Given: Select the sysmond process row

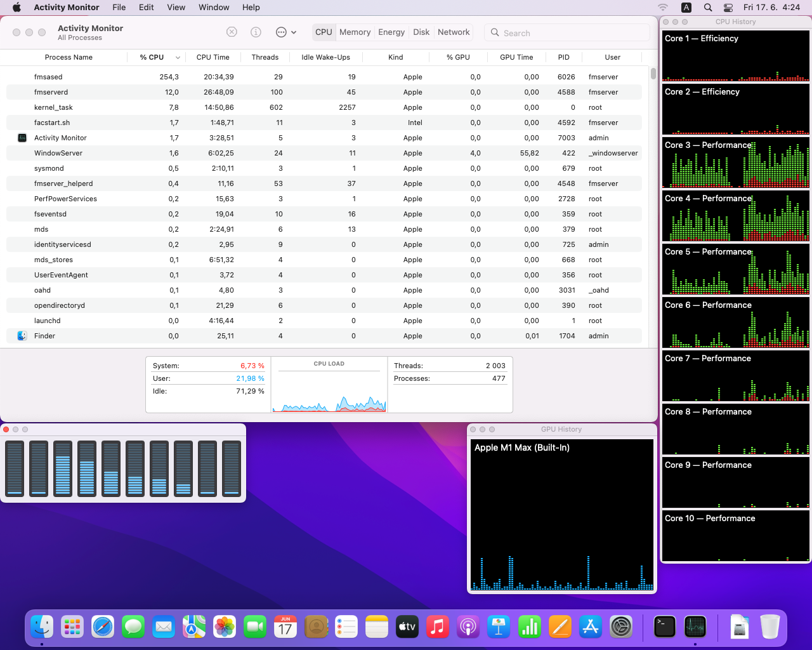Looking at the screenshot, I should [x=324, y=168].
